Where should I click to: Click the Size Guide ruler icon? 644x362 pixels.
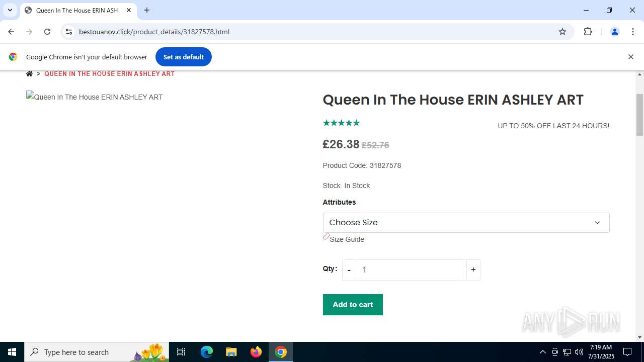coord(326,236)
